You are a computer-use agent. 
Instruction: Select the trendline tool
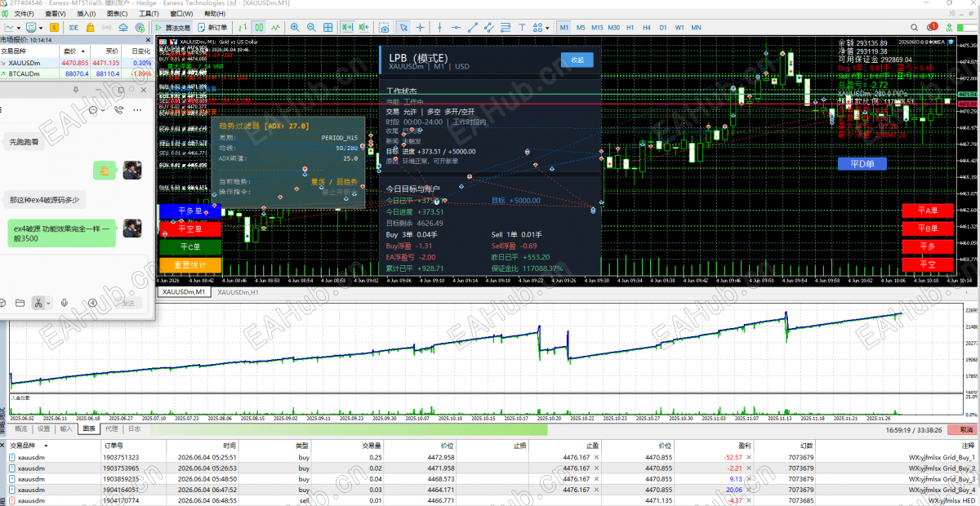click(473, 27)
